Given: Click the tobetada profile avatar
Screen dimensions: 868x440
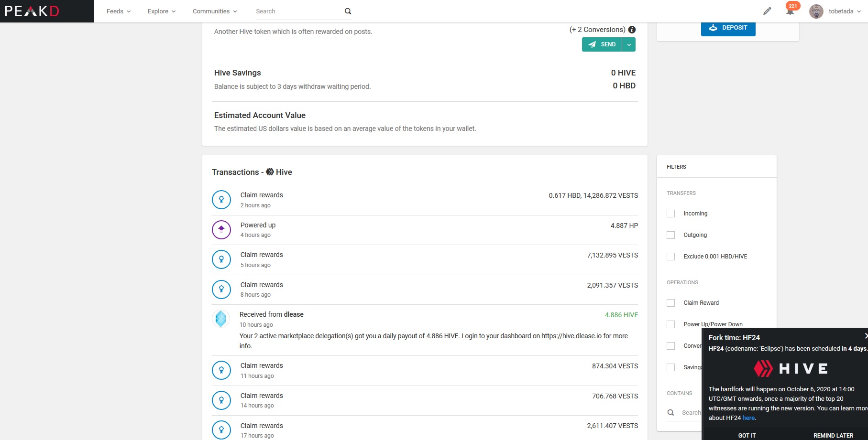Looking at the screenshot, I should [x=816, y=11].
